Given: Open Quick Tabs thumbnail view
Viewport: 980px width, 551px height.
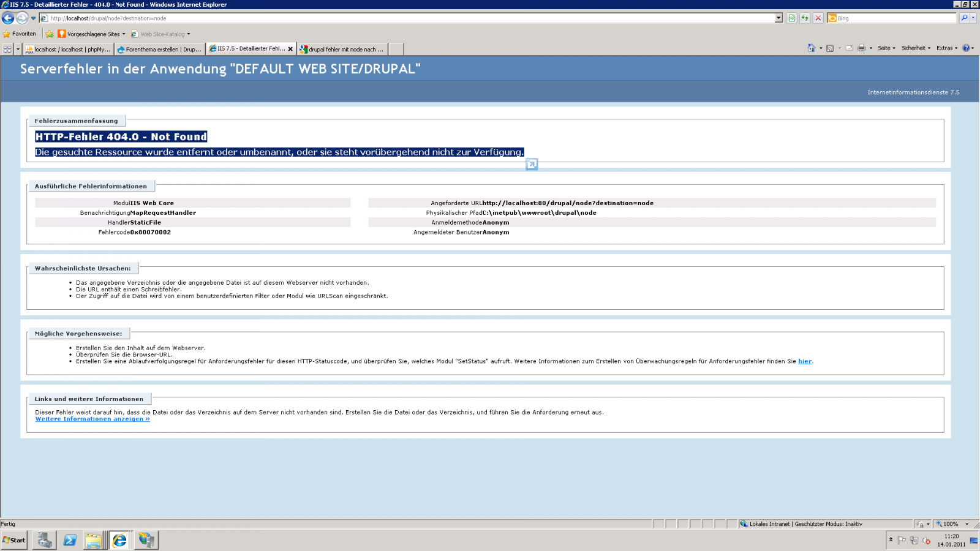Looking at the screenshot, I should 7,49.
